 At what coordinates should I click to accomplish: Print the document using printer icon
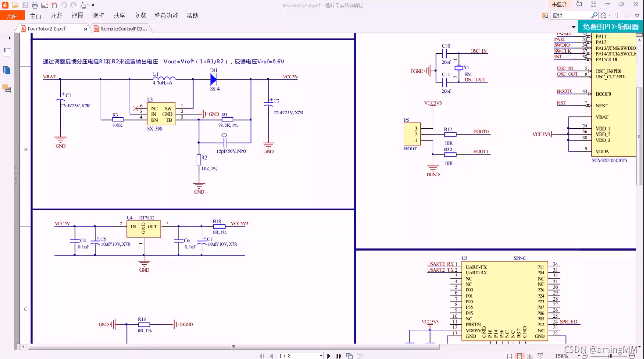(x=35, y=5)
